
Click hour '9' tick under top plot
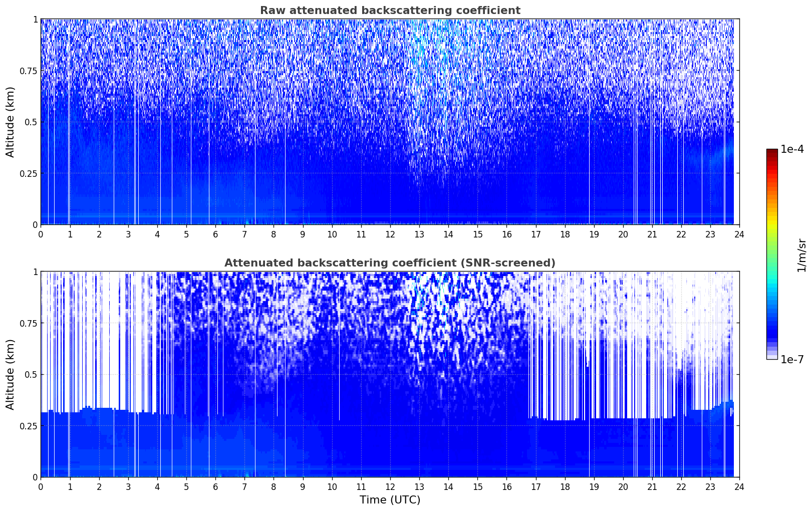(x=303, y=234)
